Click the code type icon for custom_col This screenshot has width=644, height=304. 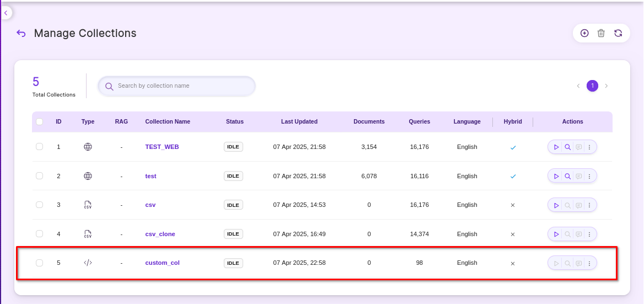click(x=88, y=263)
